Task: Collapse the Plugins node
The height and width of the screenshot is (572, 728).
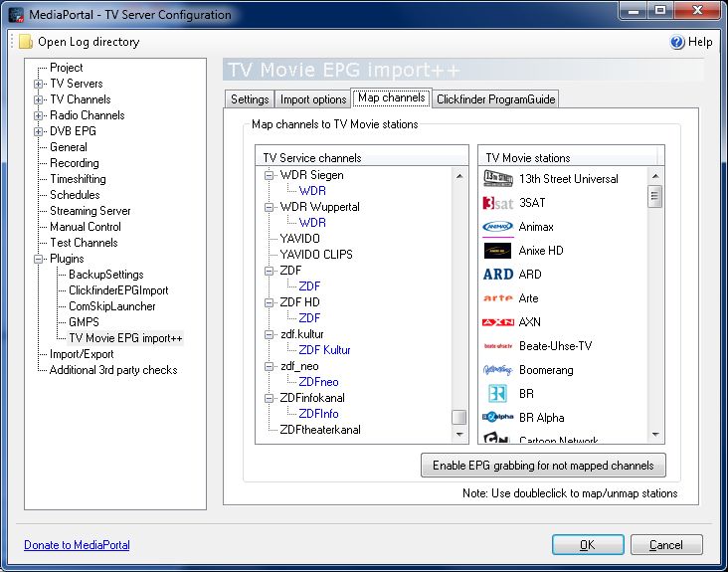Action: click(38, 259)
